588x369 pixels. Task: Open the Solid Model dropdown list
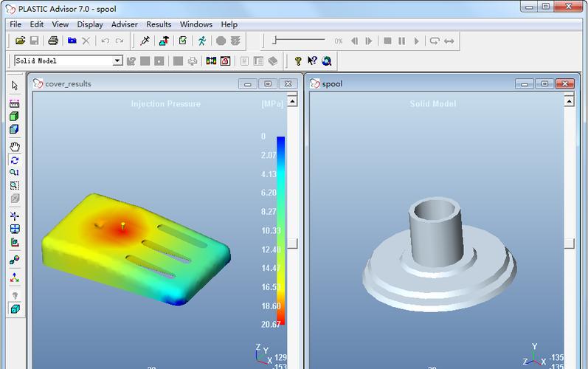(x=117, y=61)
